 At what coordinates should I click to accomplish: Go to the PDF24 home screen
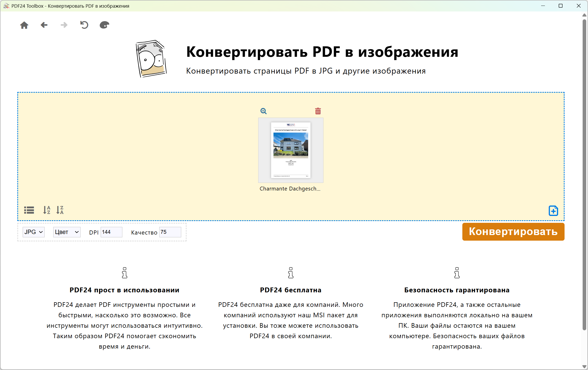coord(24,25)
